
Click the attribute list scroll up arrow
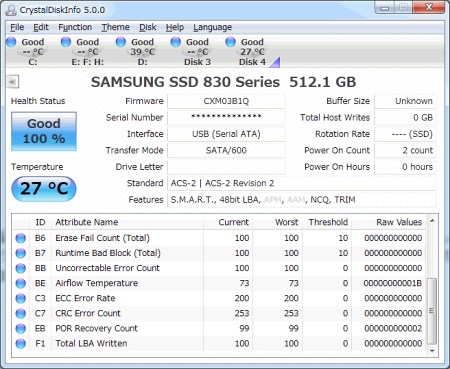[x=432, y=220]
